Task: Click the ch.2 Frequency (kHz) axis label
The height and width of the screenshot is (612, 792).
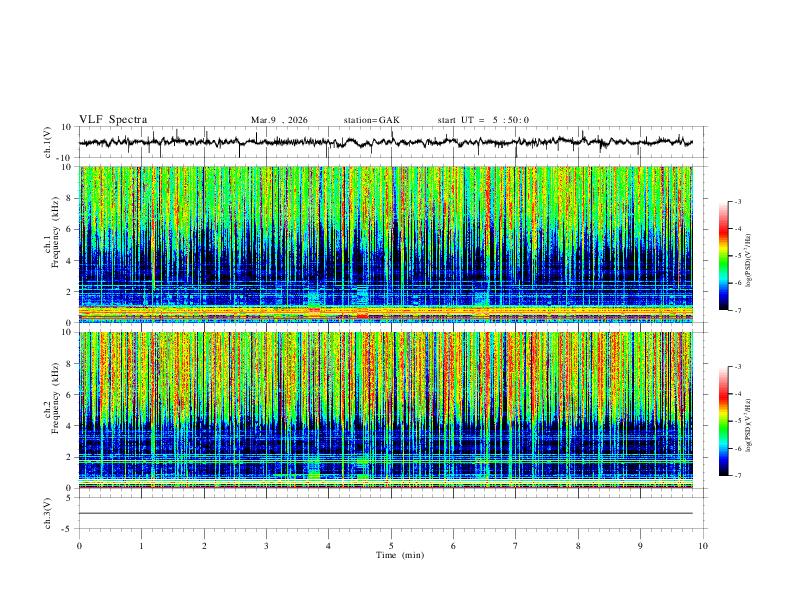Action: (x=51, y=399)
